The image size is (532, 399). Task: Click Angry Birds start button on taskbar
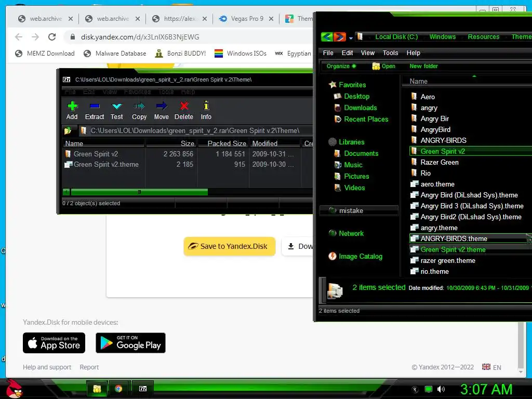click(x=14, y=389)
